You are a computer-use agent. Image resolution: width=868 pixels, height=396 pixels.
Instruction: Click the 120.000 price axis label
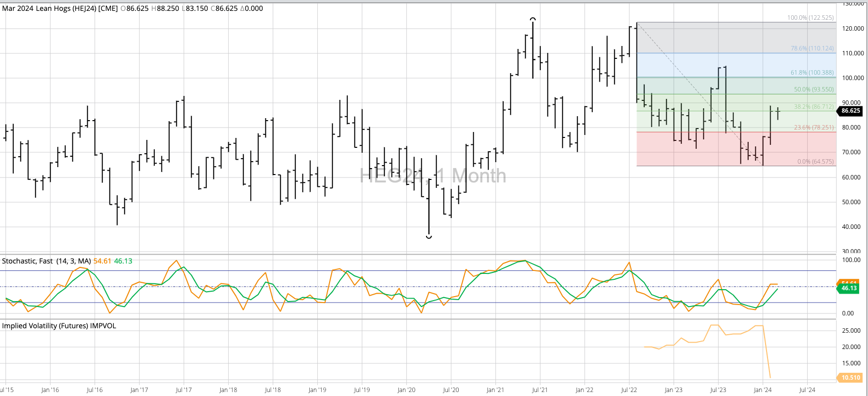pos(853,29)
